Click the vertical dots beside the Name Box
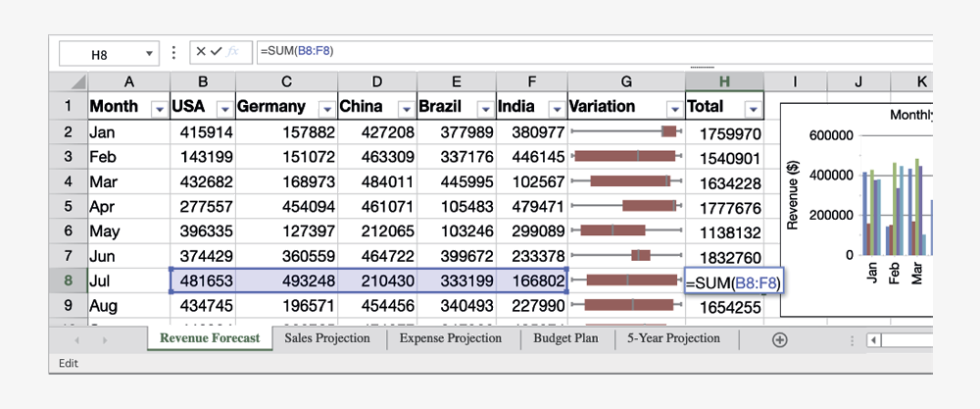980x409 pixels. [x=174, y=53]
